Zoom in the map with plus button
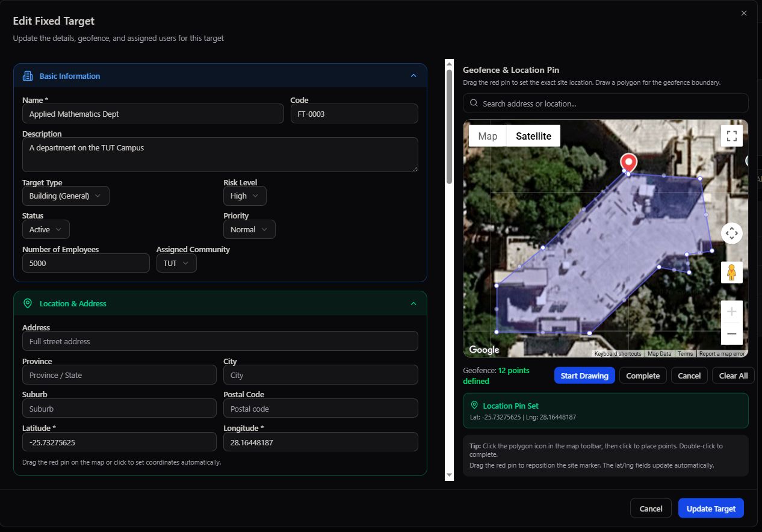 (x=731, y=311)
